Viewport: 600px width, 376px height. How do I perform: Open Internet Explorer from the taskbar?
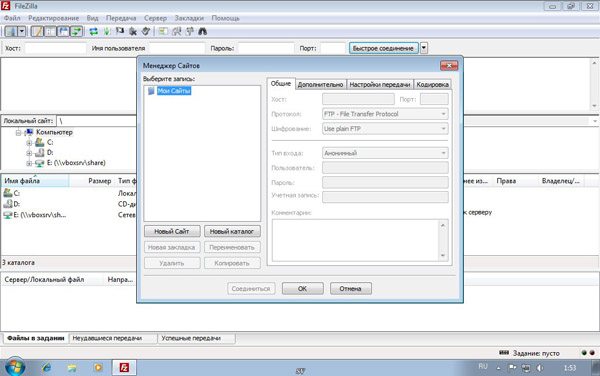(46, 368)
